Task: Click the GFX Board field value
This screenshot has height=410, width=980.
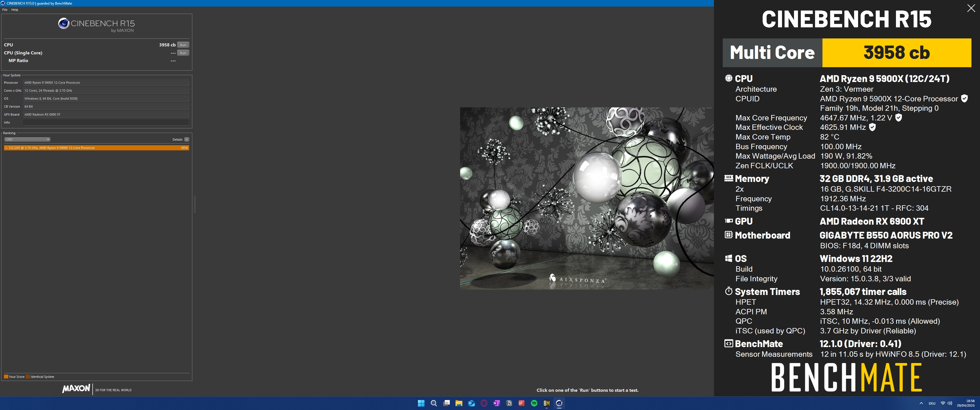Action: pos(106,114)
